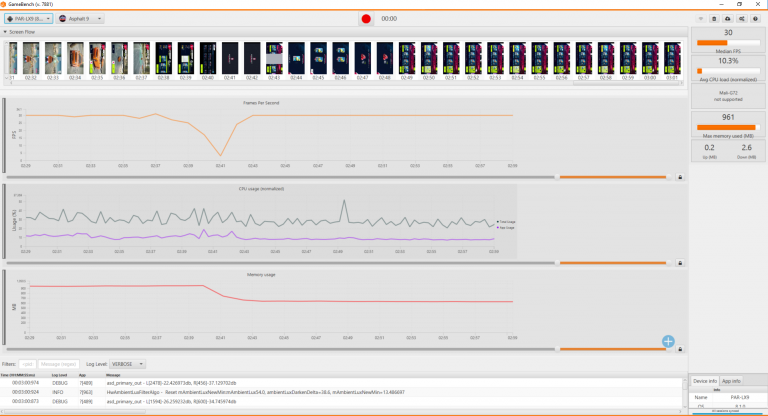
Task: Click the Down (MB) 2.6 network stat
Action: (x=746, y=151)
